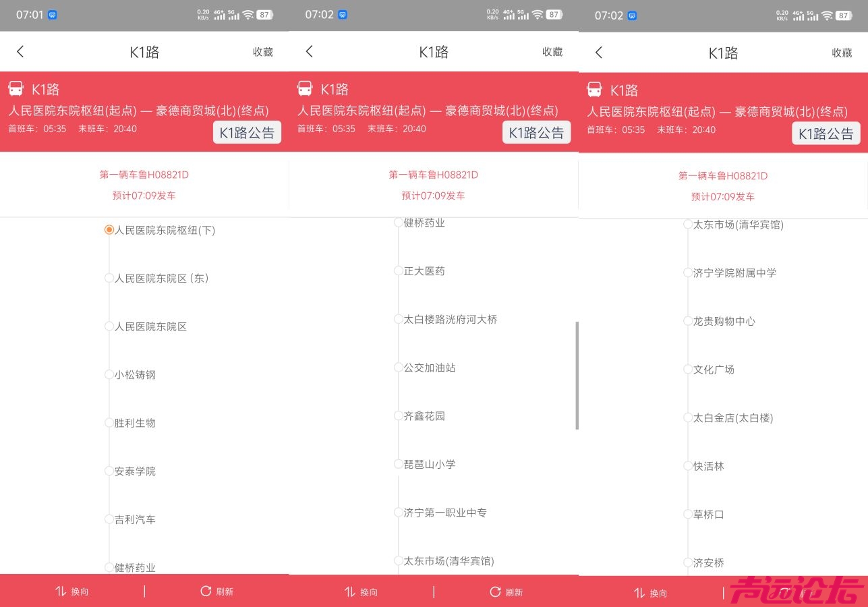
Task: Tap the back arrow in the middle screen
Action: [310, 52]
